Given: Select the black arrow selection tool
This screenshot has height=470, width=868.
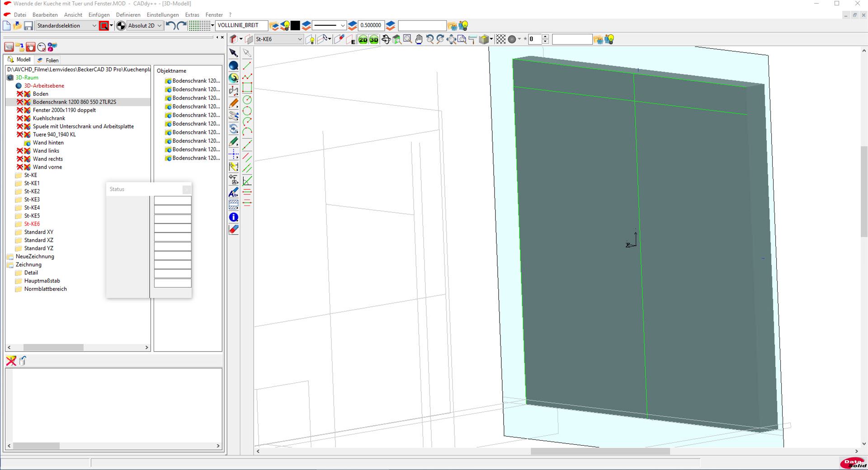Looking at the screenshot, I should coord(234,53).
